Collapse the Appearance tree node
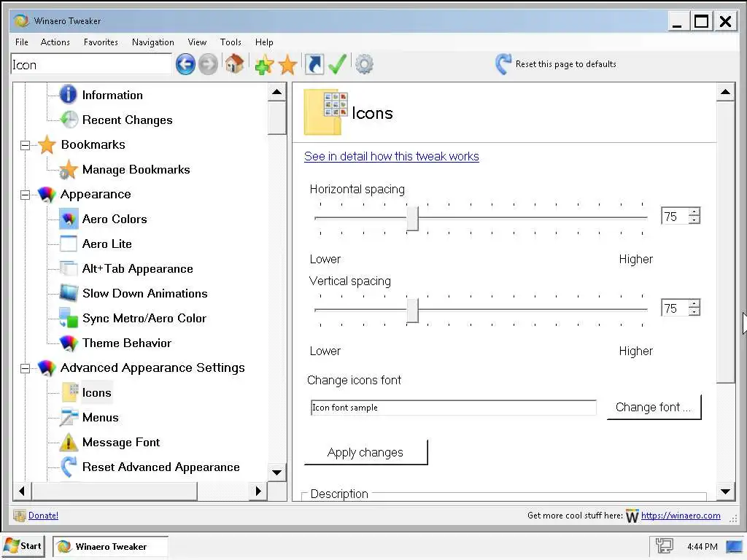This screenshot has width=747, height=560. pyautogui.click(x=26, y=194)
